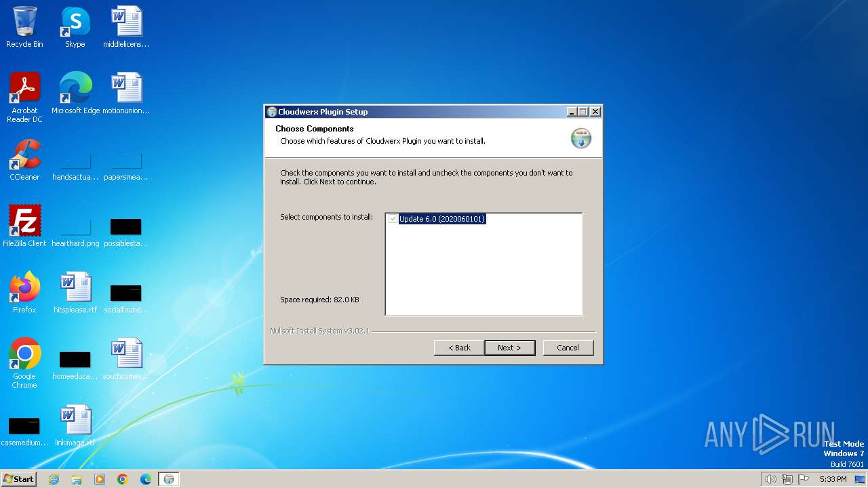Close the Cloudwerx Plugin Setup window
This screenshot has height=488, width=868.
pyautogui.click(x=595, y=112)
